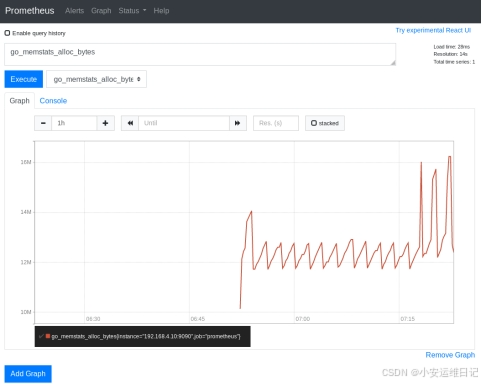Click the Prometheus brand link

pos(30,11)
